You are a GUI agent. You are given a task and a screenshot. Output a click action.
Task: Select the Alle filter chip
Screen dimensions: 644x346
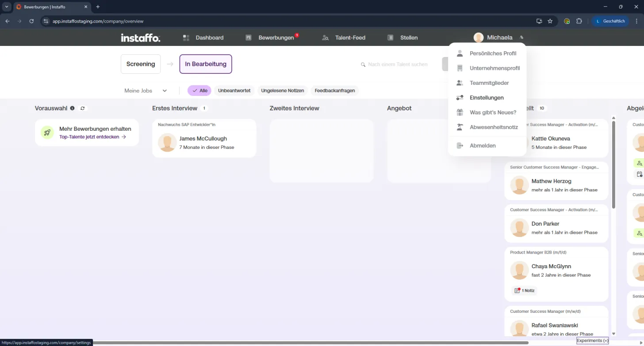click(199, 91)
